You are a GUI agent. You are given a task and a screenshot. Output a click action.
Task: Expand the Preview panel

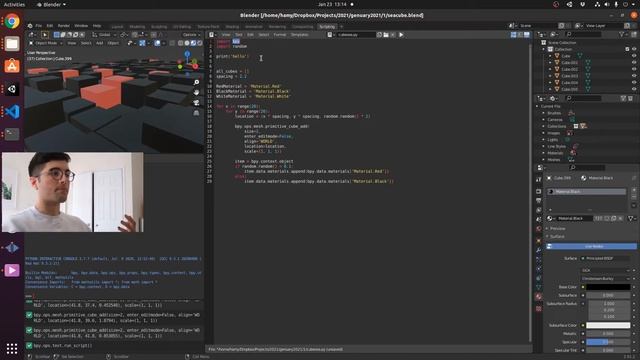pos(547,229)
